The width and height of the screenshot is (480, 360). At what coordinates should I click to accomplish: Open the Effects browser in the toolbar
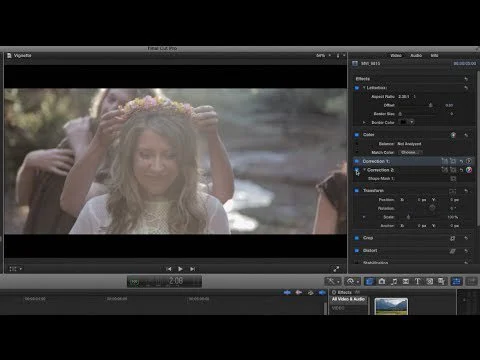(369, 281)
